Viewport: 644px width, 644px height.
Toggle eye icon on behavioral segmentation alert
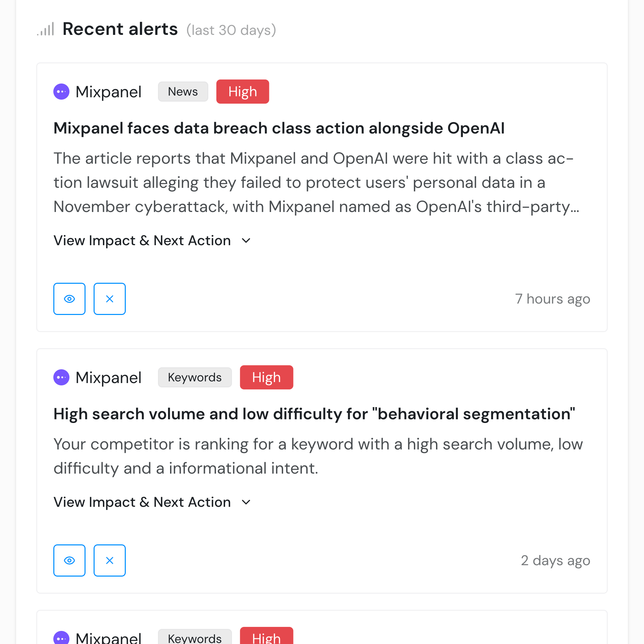point(69,560)
